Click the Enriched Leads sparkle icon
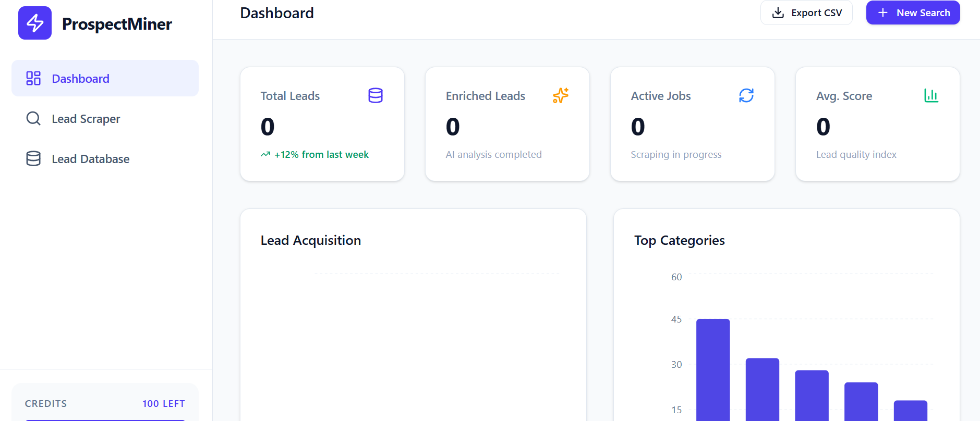Viewport: 980px width, 421px height. pyautogui.click(x=561, y=95)
